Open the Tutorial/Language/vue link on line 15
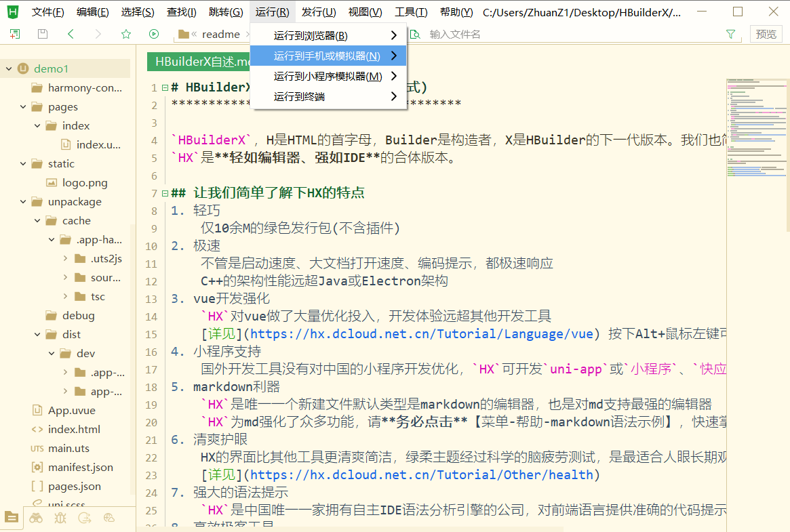790x532 pixels. pyautogui.click(x=422, y=333)
